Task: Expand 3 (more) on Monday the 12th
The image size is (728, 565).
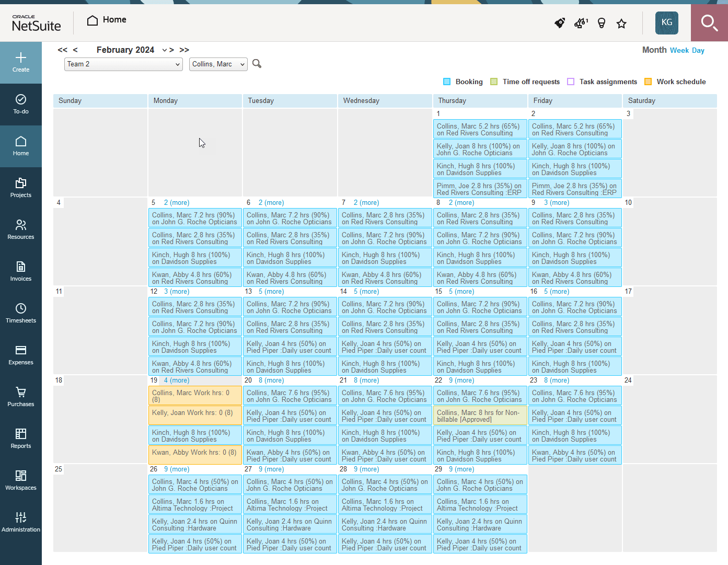Action: 177,292
